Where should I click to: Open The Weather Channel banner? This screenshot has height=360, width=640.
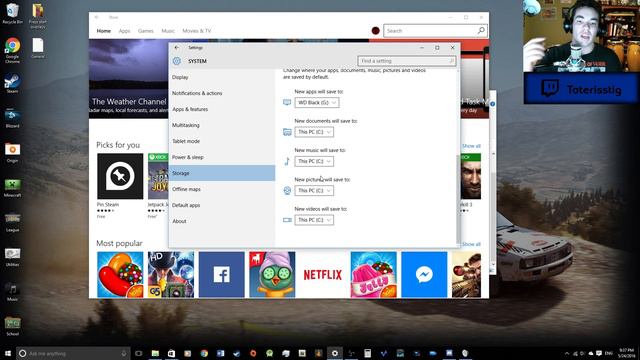[129, 79]
